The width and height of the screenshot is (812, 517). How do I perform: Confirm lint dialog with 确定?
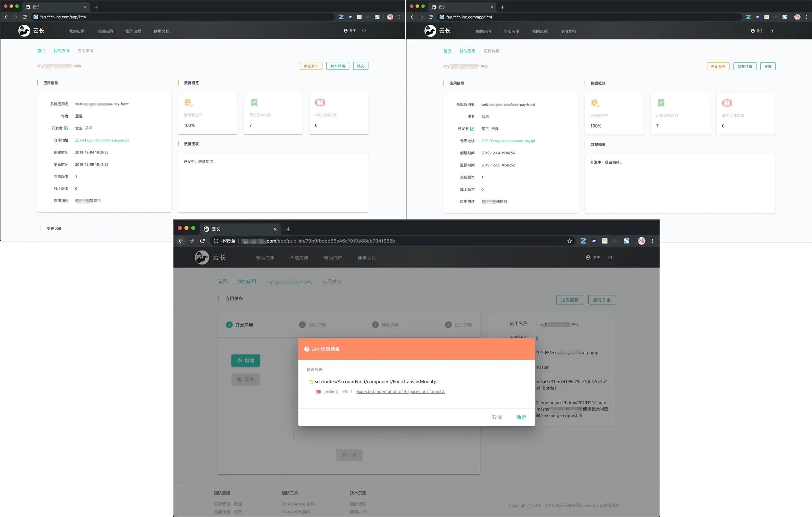click(521, 417)
